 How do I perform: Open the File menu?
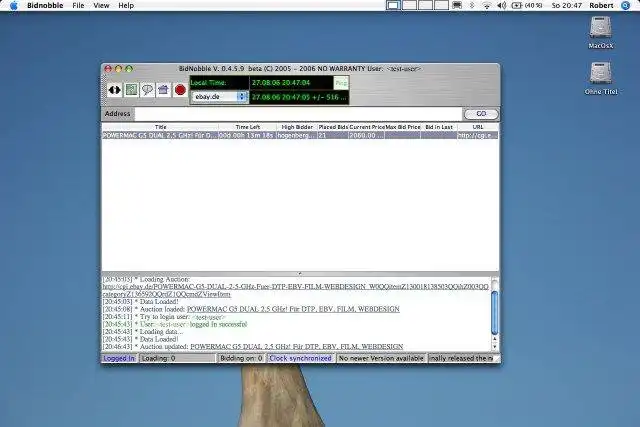coord(78,5)
